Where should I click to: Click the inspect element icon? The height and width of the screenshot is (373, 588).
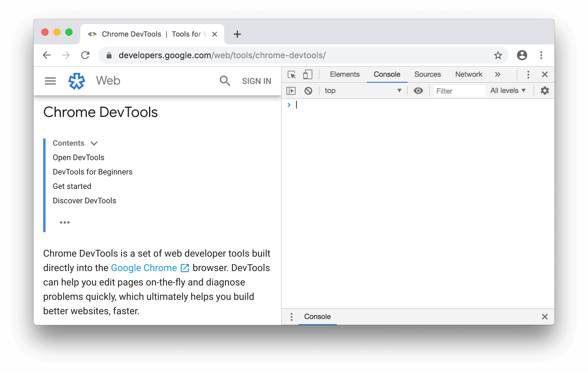[x=291, y=74]
